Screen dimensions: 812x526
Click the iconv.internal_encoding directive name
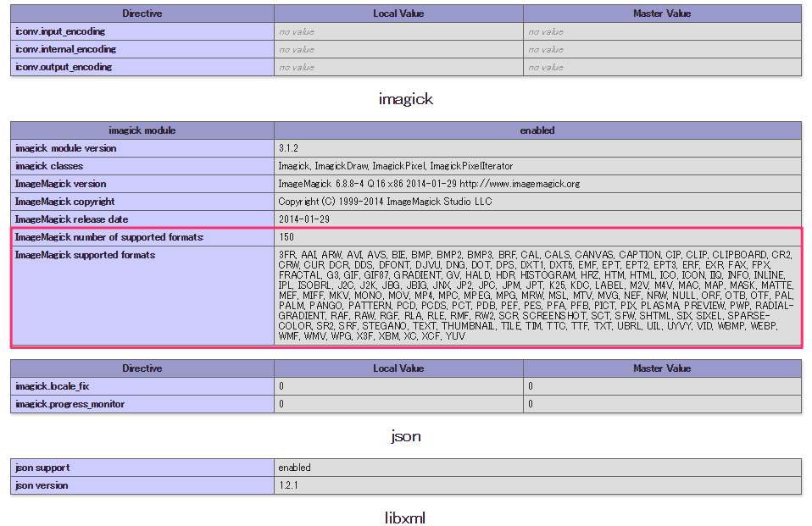coord(66,49)
